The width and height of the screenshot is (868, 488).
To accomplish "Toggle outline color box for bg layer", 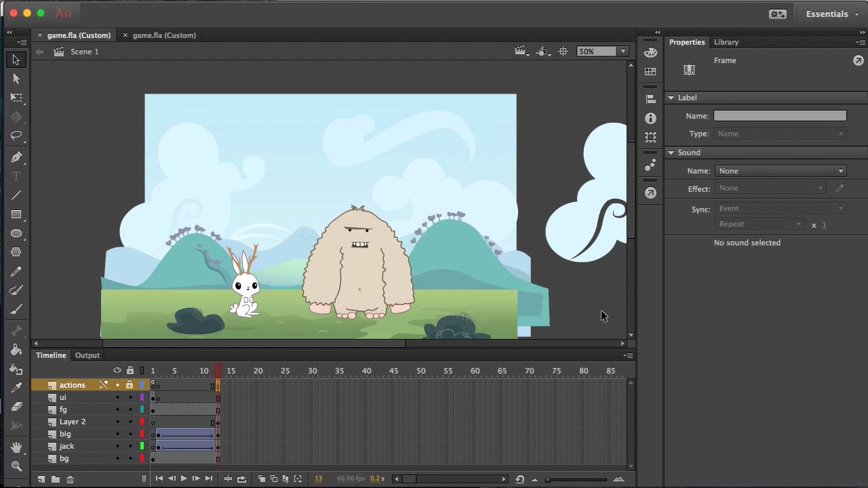I will click(x=142, y=459).
